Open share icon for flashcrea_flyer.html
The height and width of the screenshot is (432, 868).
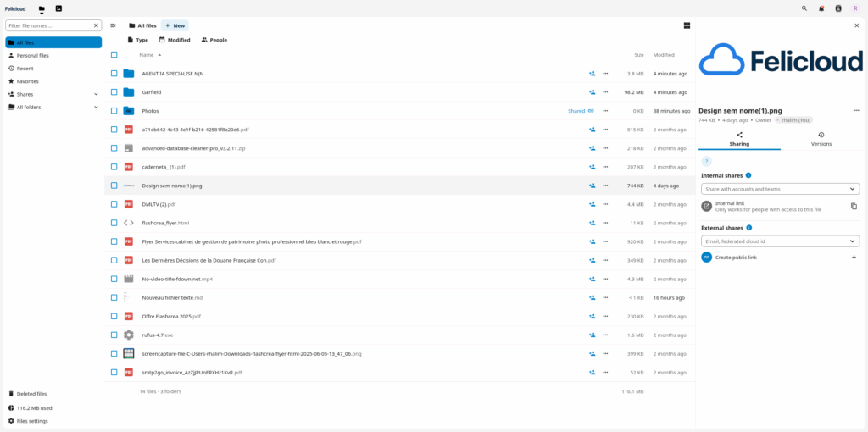pos(592,223)
